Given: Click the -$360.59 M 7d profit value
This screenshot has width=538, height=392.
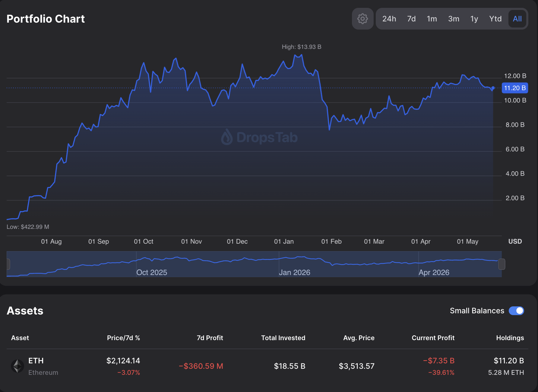Looking at the screenshot, I should [201, 366].
